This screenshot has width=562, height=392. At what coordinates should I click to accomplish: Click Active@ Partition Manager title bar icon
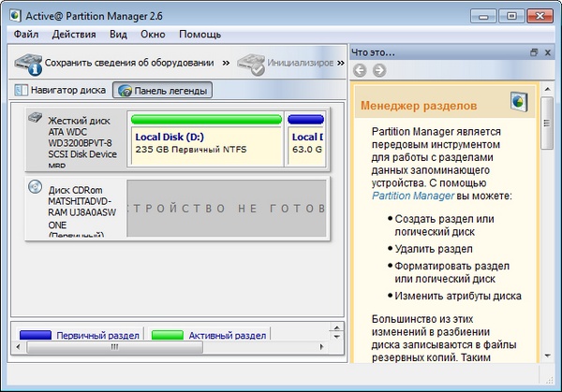pyautogui.click(x=15, y=16)
